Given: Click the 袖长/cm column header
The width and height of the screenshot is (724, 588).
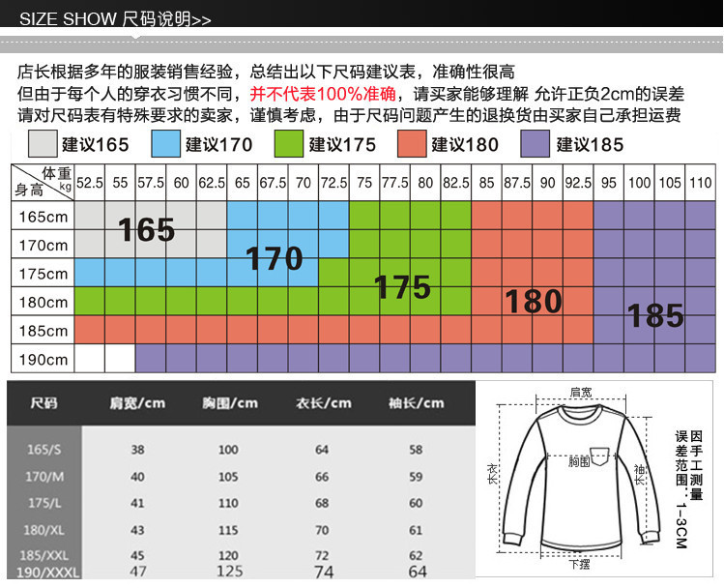Looking at the screenshot, I should 416,403.
